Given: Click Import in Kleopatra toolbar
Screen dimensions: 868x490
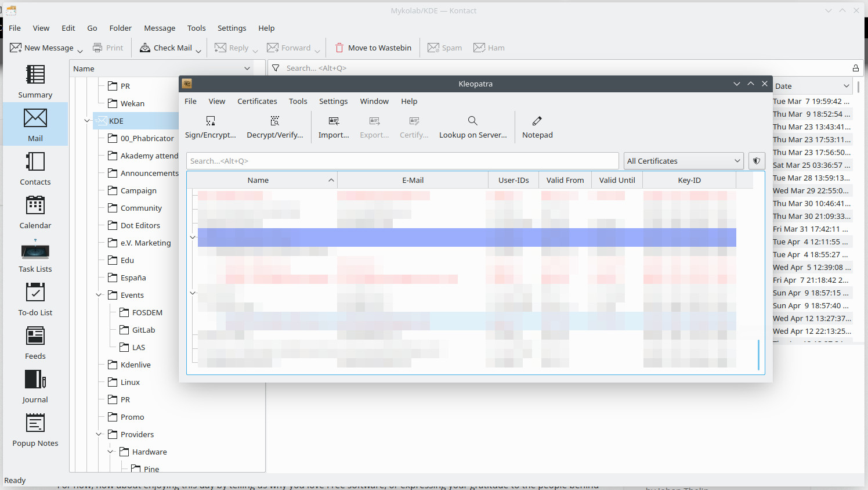Looking at the screenshot, I should click(334, 127).
